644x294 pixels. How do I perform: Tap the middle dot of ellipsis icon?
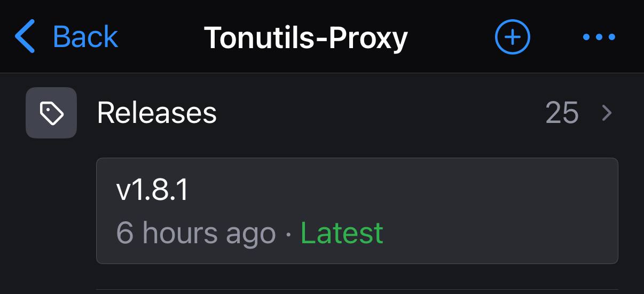599,37
